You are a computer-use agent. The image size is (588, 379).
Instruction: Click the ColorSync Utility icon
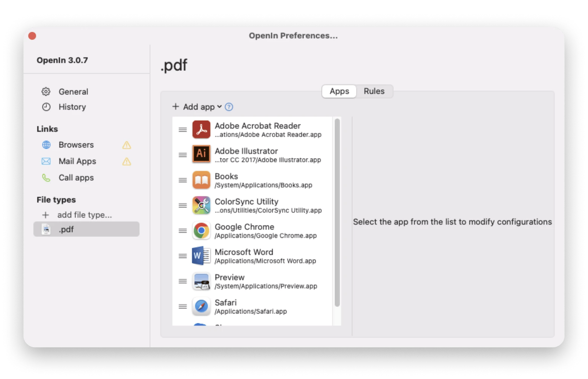[x=201, y=205]
